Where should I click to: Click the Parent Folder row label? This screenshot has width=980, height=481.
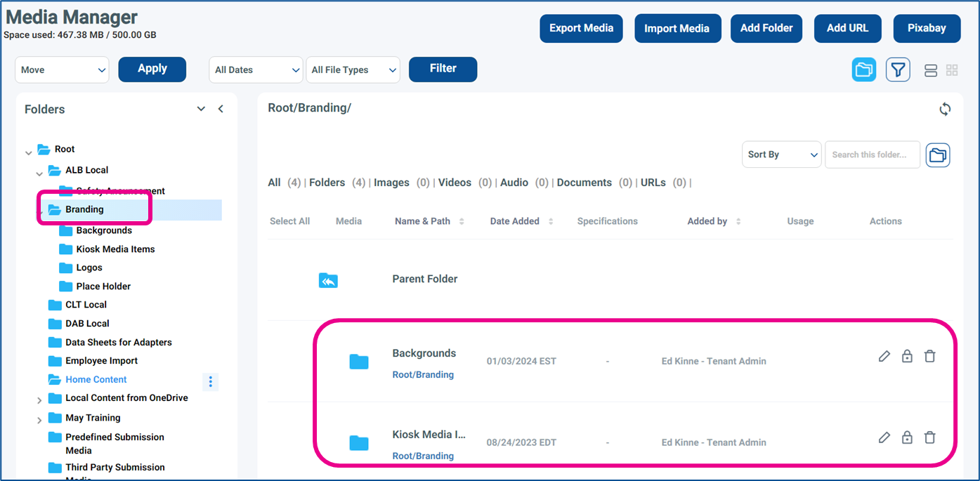click(425, 279)
